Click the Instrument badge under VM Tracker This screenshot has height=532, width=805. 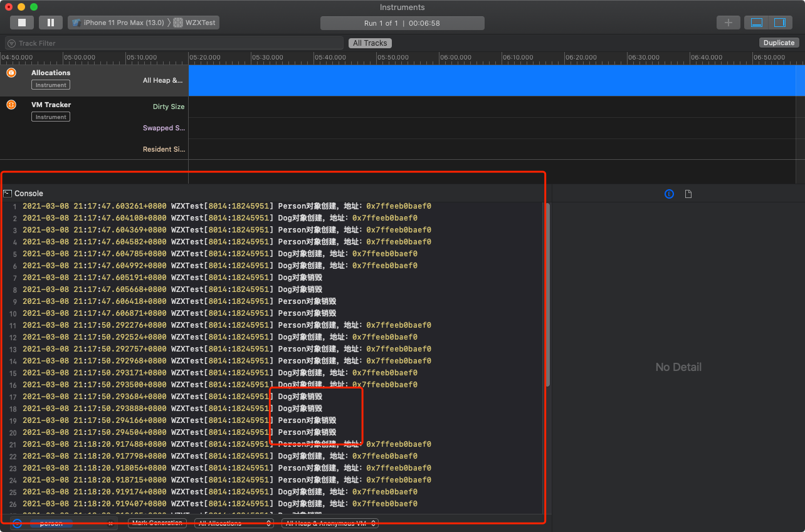(x=51, y=117)
